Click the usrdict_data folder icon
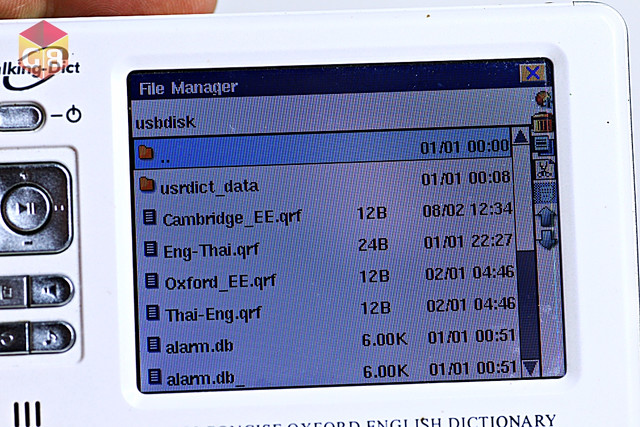The width and height of the screenshot is (640, 427). tap(147, 184)
